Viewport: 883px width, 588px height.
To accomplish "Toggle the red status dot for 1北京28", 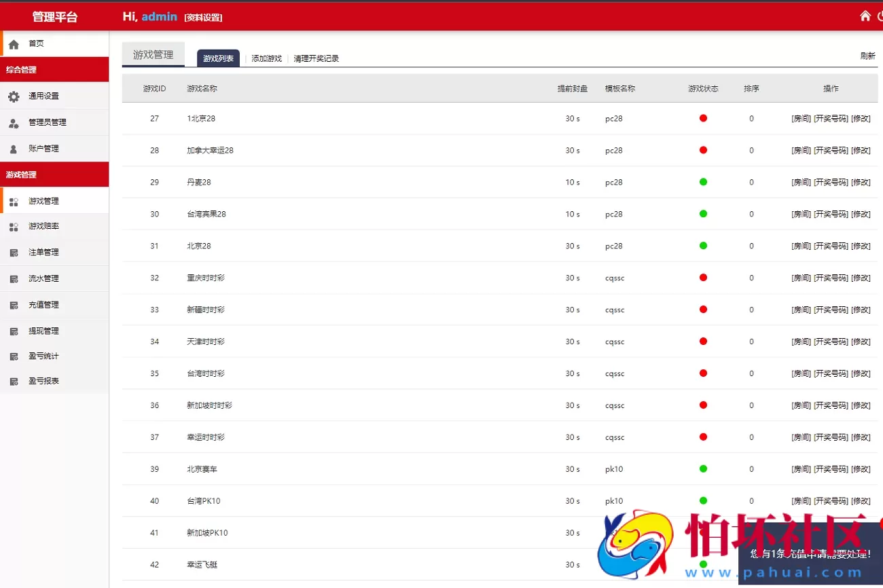I will tap(703, 118).
